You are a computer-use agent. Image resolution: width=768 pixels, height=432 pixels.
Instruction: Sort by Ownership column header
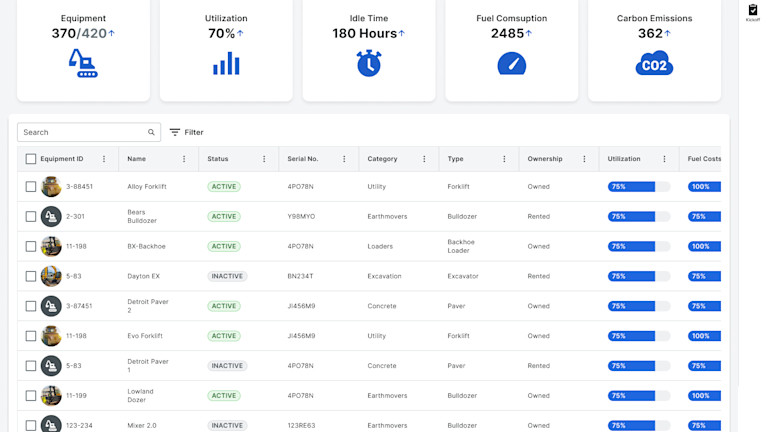(545, 159)
